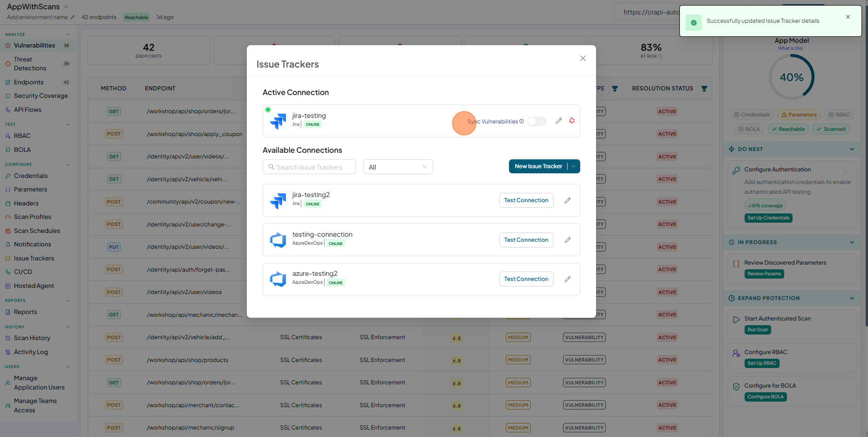The height and width of the screenshot is (437, 868).
Task: Filter the Resolution Status column
Action: 704,89
